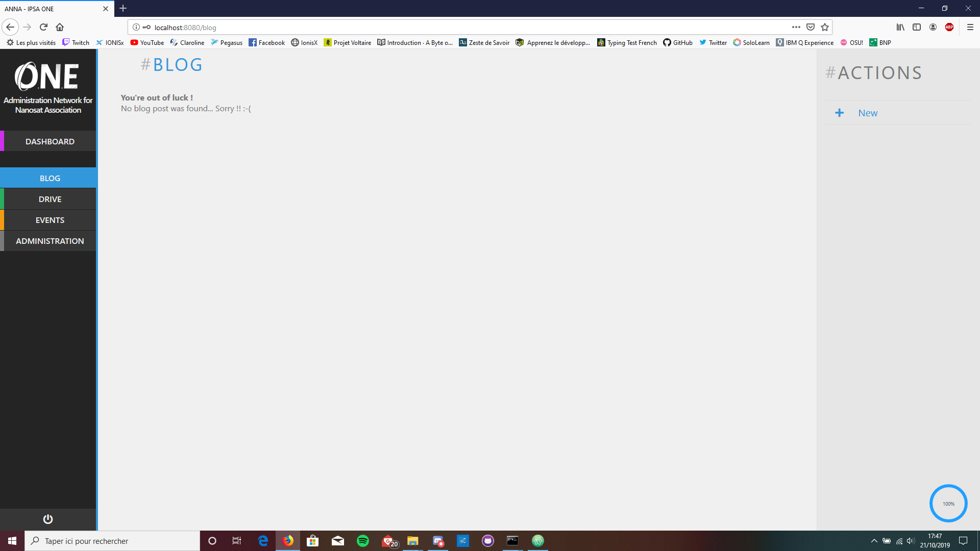The width and height of the screenshot is (980, 551).
Task: Click the 100% circular progress indicator
Action: [x=948, y=504]
